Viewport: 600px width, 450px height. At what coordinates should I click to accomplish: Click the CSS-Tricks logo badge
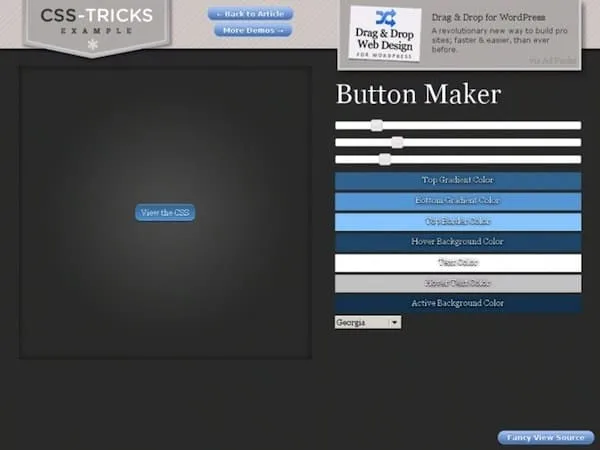point(97,24)
